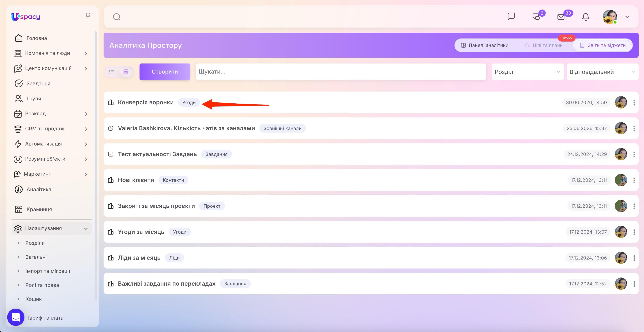Open Групи in the sidebar
644x332 pixels.
tap(34, 99)
